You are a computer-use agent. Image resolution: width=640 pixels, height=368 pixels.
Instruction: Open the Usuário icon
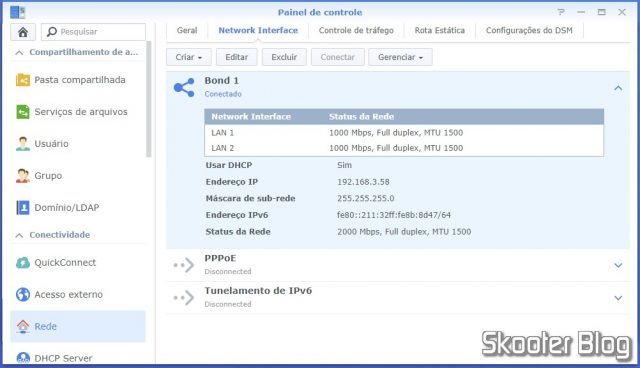click(23, 144)
